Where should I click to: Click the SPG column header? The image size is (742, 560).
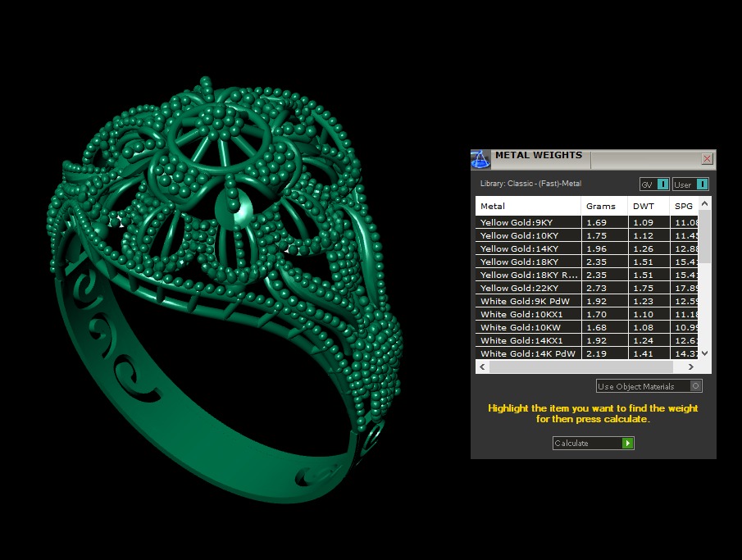point(684,206)
